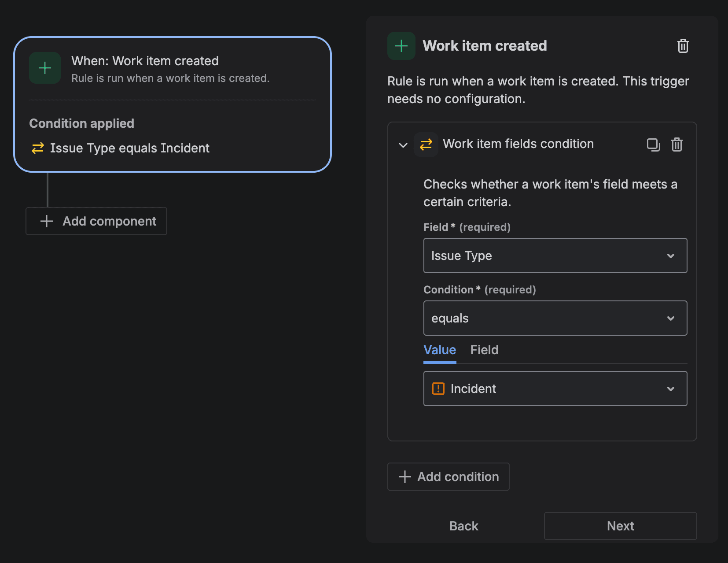Add a new condition to the rule
The image size is (728, 563).
(448, 477)
